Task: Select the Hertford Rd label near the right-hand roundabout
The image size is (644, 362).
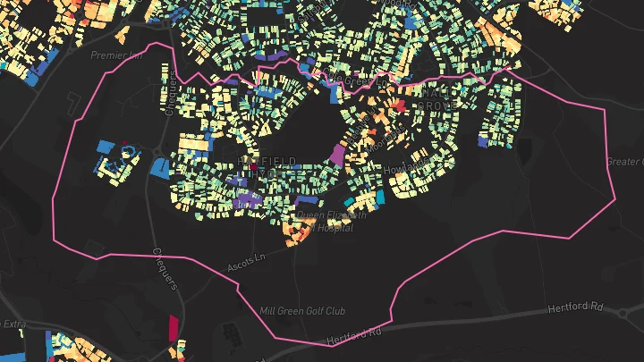Action: [x=575, y=307]
